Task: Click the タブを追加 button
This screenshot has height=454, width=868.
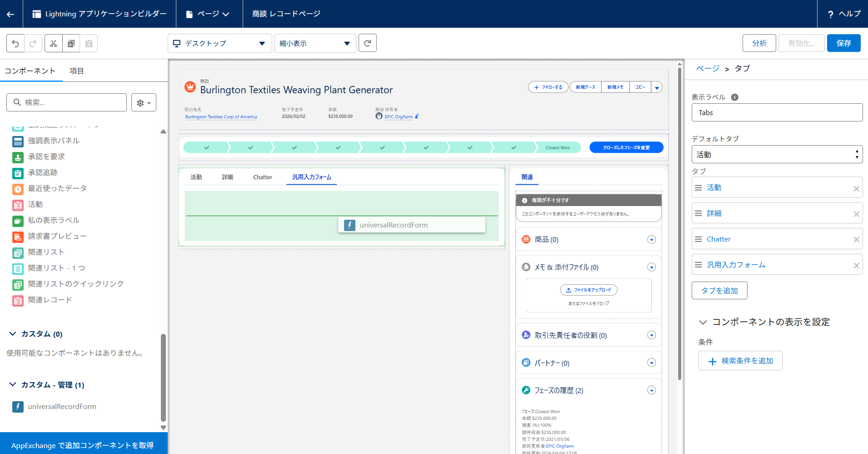Action: point(719,291)
